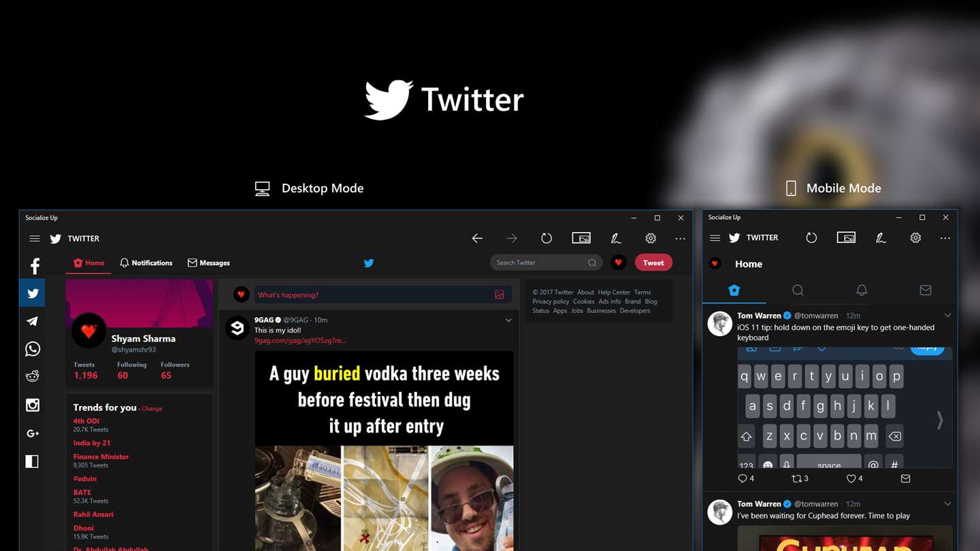The width and height of the screenshot is (980, 551).
Task: Click the split view sidebar icon
Action: (x=32, y=461)
